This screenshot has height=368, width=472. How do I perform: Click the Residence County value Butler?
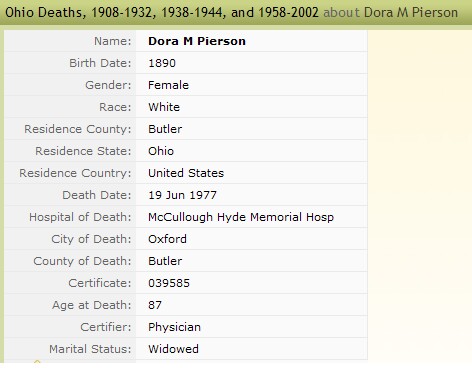[x=165, y=129]
